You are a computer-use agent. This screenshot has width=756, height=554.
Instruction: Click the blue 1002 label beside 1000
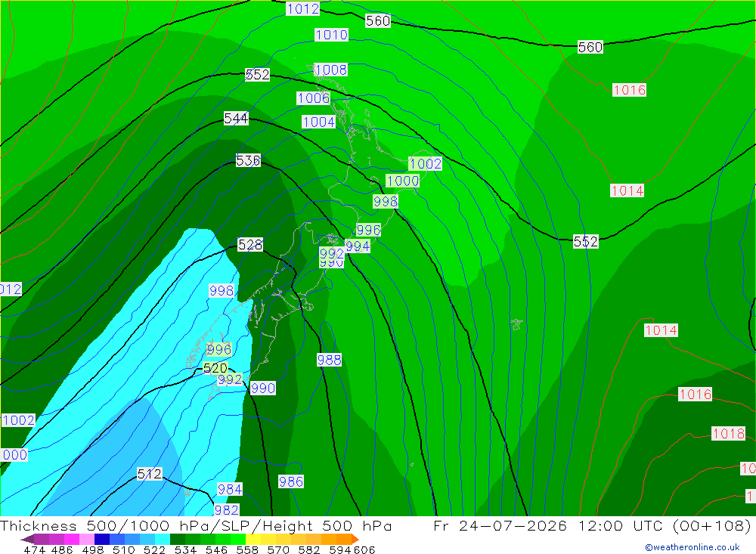pos(425,164)
